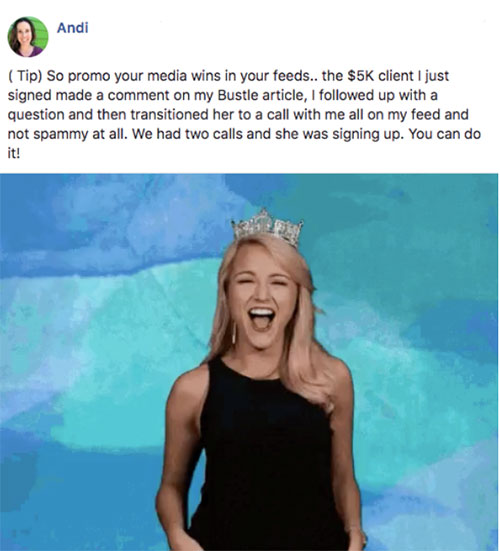Click the phrase "not spammy at all"
500x551 pixels.
66,134
